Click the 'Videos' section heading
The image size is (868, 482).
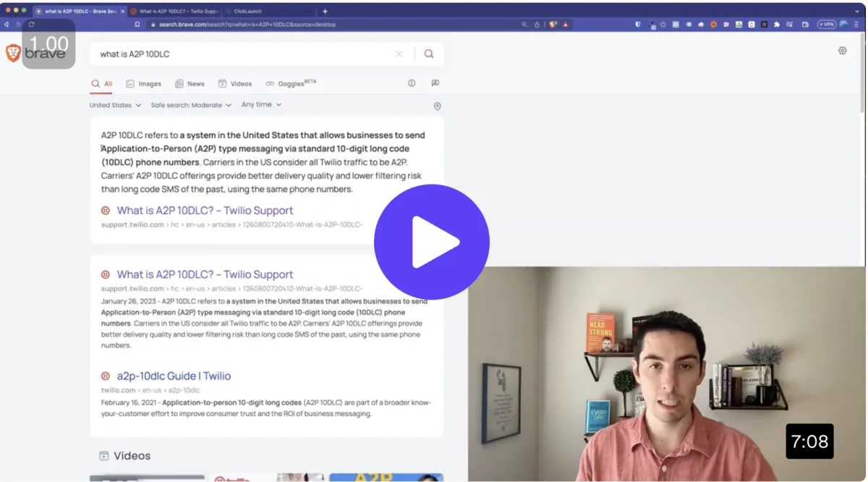coord(132,456)
